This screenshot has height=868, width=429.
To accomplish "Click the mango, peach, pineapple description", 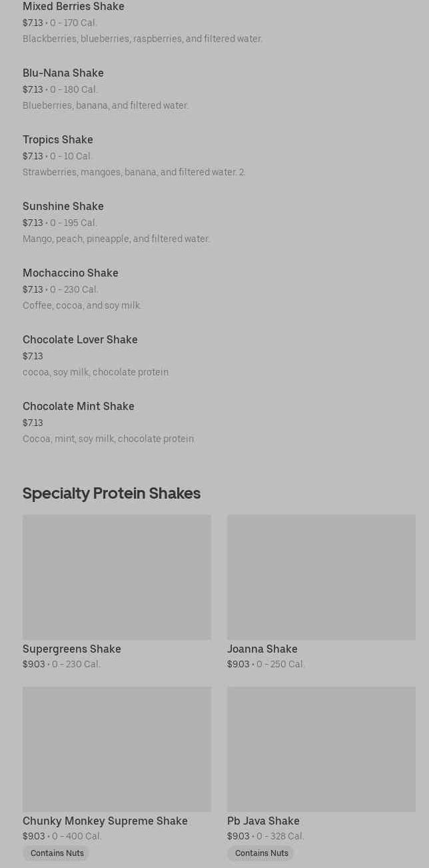I will tap(117, 239).
